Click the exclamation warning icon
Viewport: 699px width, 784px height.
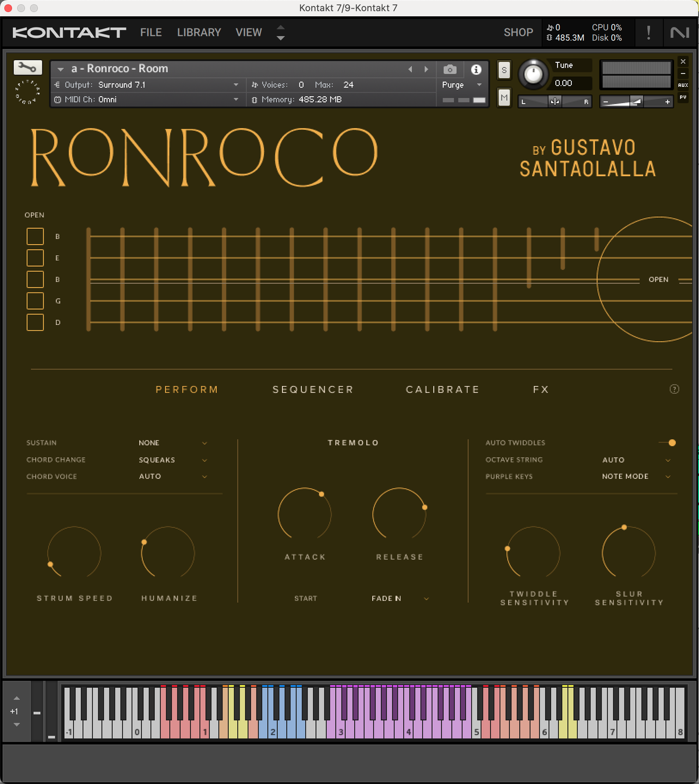pyautogui.click(x=649, y=33)
